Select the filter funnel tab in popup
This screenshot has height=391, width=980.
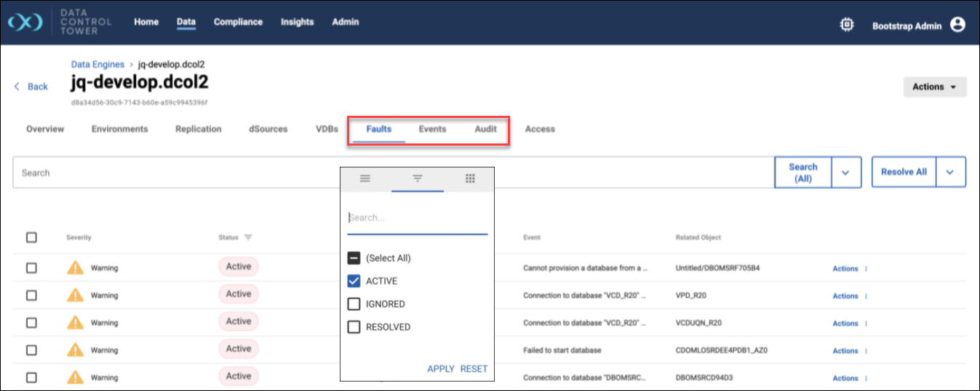coord(418,178)
